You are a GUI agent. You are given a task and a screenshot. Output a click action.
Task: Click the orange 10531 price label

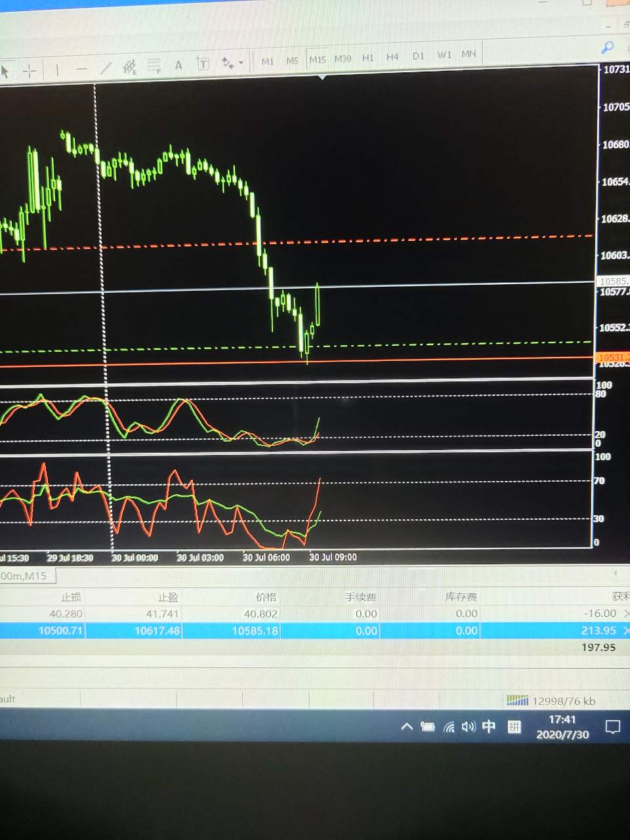click(x=613, y=358)
